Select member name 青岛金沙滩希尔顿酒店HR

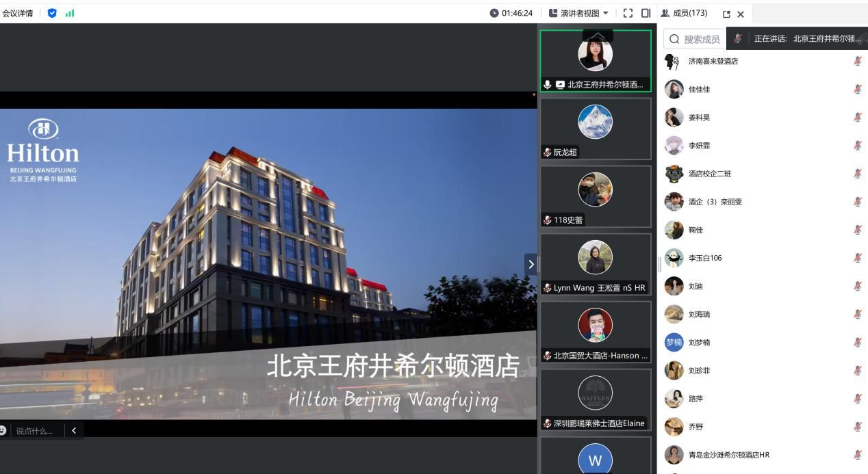(x=729, y=455)
